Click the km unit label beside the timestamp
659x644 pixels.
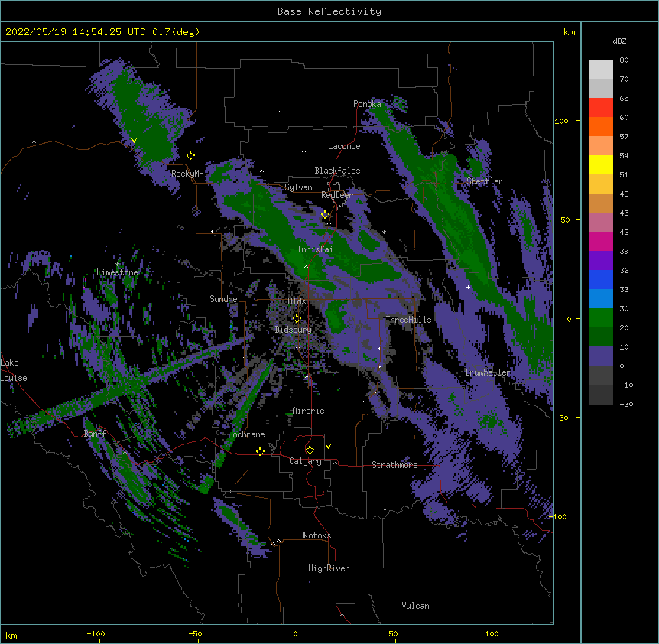coord(569,32)
